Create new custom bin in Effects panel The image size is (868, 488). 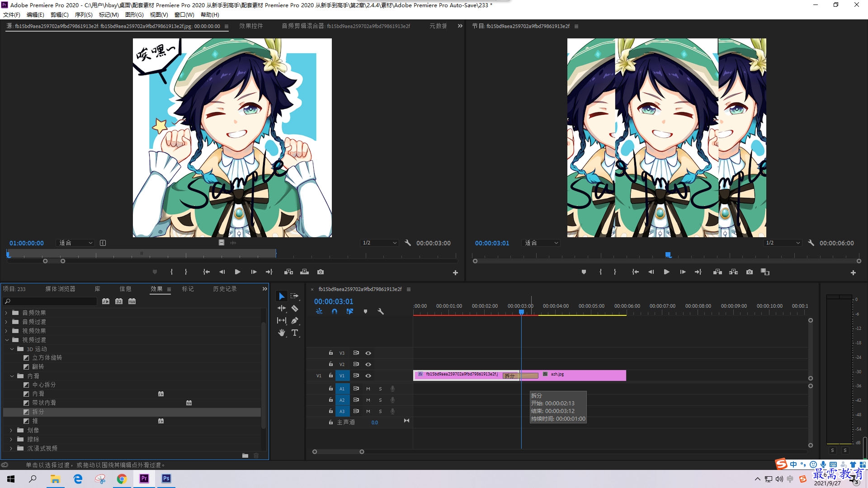[245, 455]
